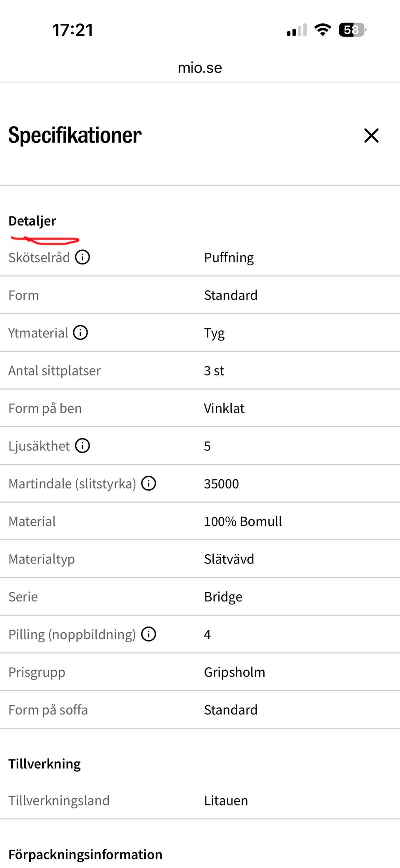
Task: Tap the 100% Bomull material value
Action: coord(243,521)
